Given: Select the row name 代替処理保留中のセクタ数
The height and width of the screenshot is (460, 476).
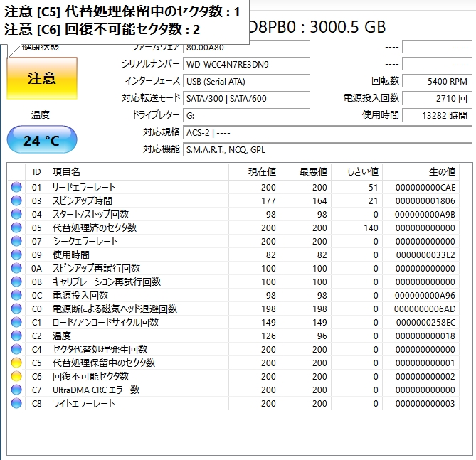Looking at the screenshot, I should [x=104, y=363].
